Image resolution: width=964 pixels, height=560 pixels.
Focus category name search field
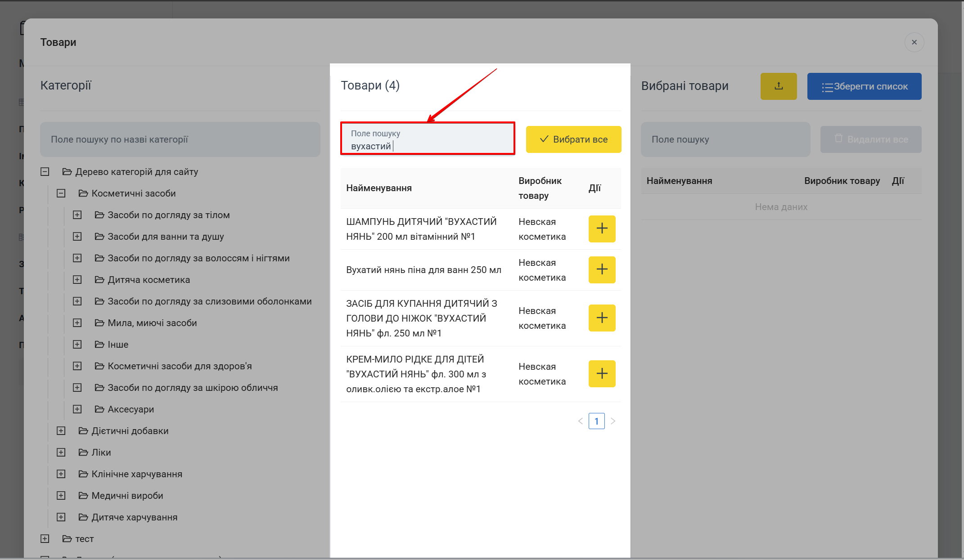(x=180, y=139)
